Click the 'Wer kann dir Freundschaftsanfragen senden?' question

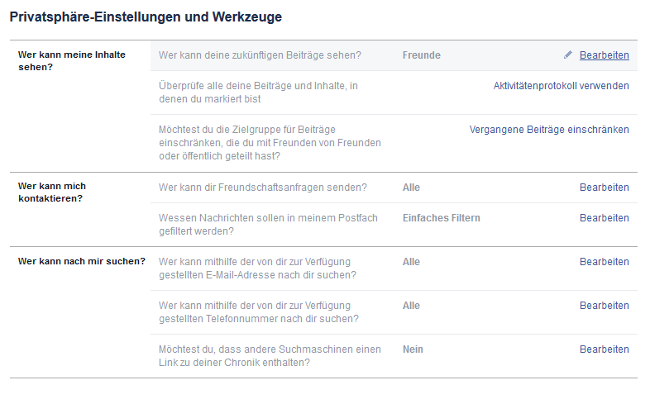[x=263, y=187]
